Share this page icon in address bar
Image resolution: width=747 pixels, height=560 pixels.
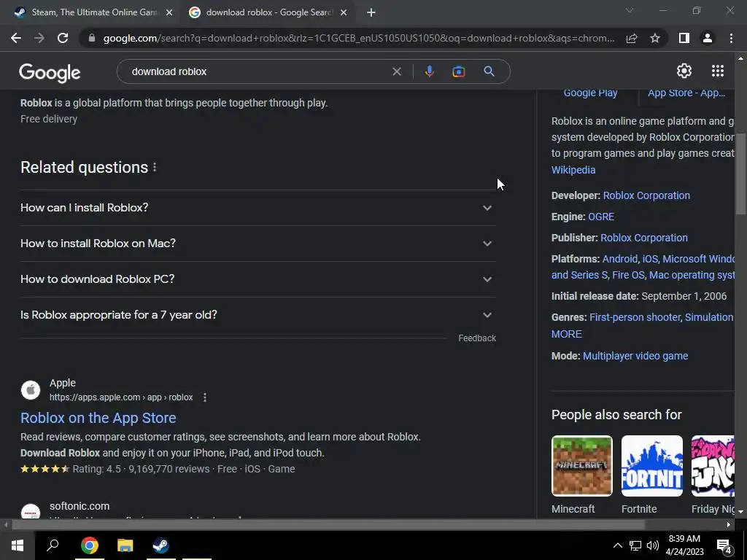pos(632,38)
